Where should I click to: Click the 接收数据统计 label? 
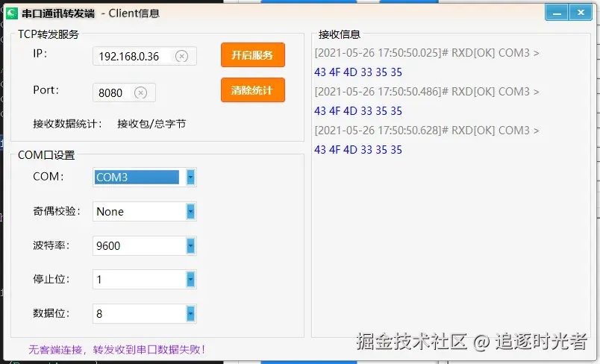point(67,124)
